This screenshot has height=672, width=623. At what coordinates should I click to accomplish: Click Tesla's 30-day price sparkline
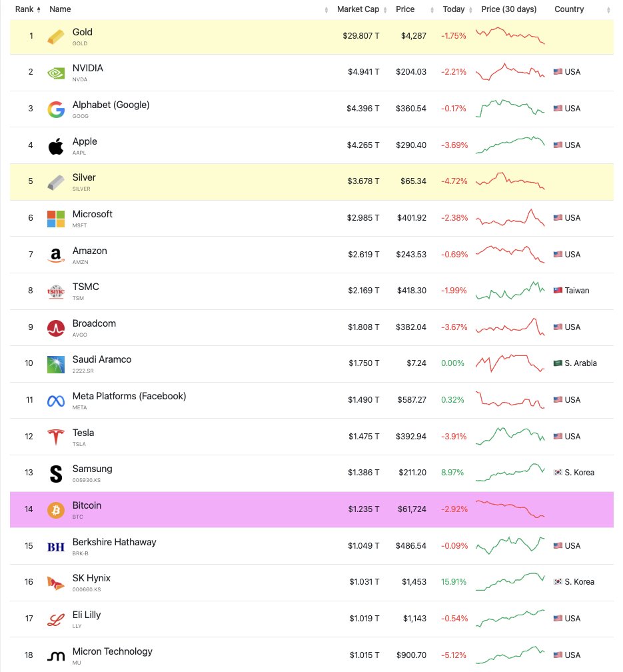pos(510,436)
